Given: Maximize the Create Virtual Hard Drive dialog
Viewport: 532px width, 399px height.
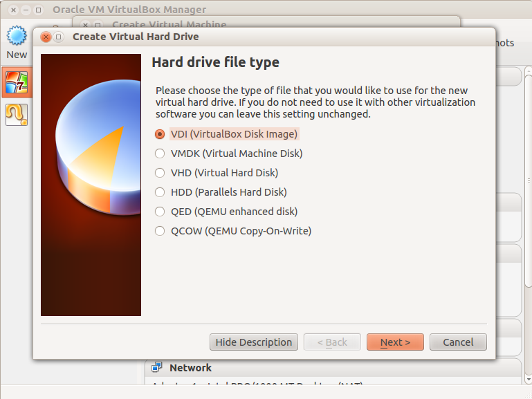Looking at the screenshot, I should coord(58,37).
